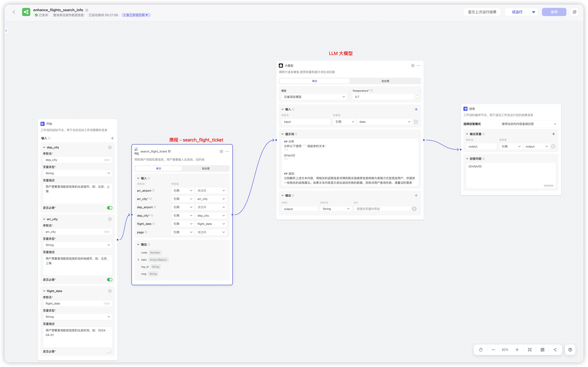
Task: Open arr_airport value 请选择 dropdown
Action: [x=211, y=190]
